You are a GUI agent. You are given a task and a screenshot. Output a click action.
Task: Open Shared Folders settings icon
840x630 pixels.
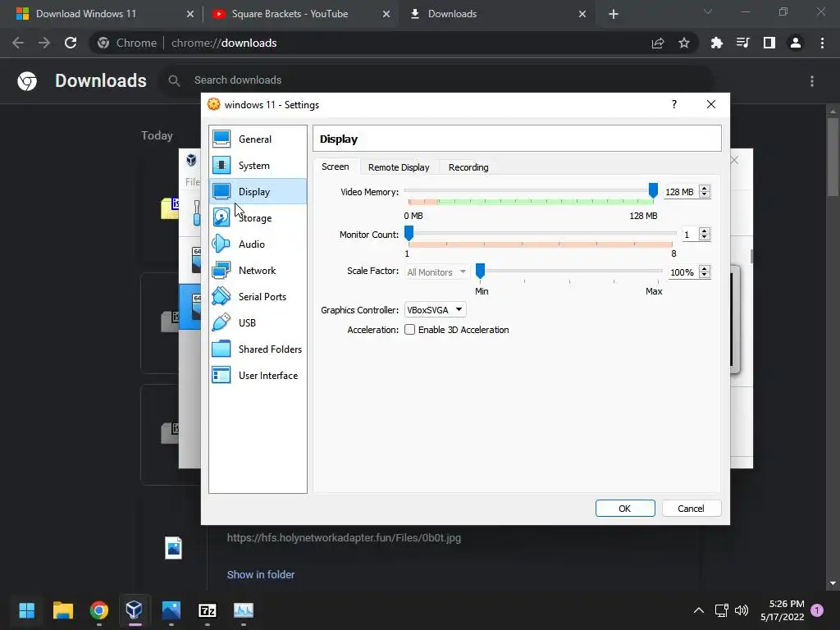point(221,349)
